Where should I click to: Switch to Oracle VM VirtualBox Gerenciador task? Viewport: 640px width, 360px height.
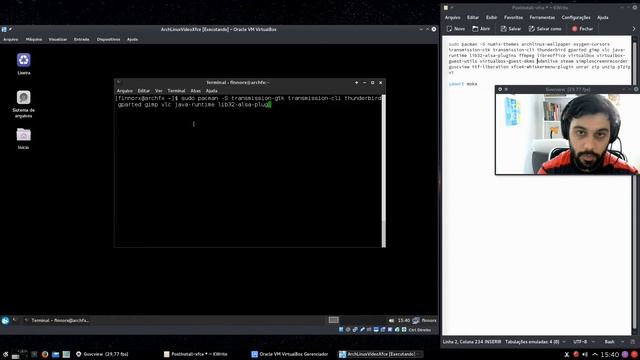pos(290,354)
